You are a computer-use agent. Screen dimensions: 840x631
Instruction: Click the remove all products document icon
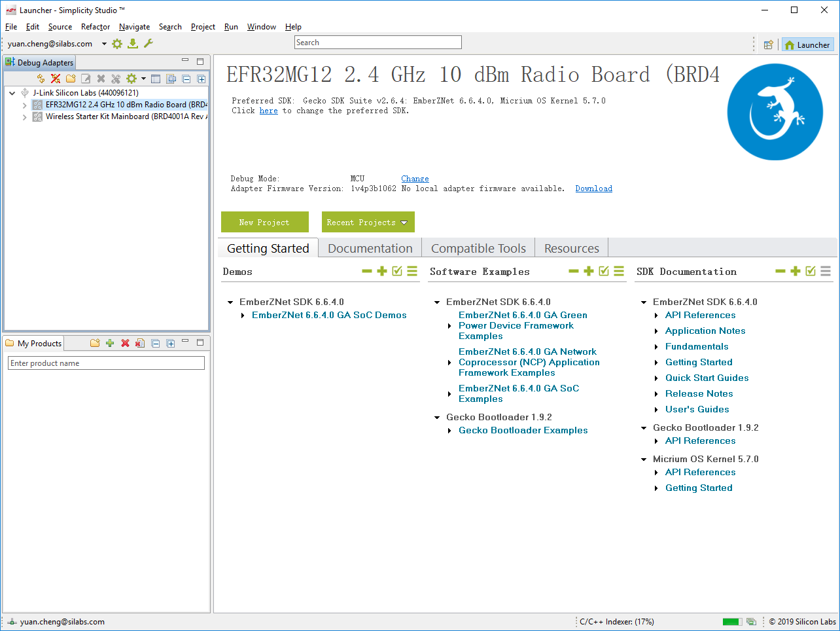coord(140,343)
